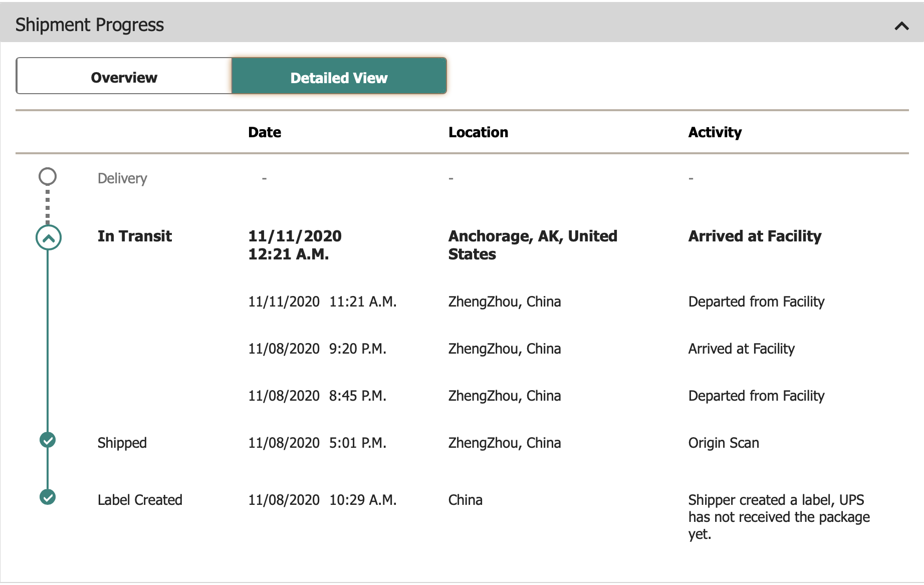Click the In Transit status label

[x=134, y=236]
